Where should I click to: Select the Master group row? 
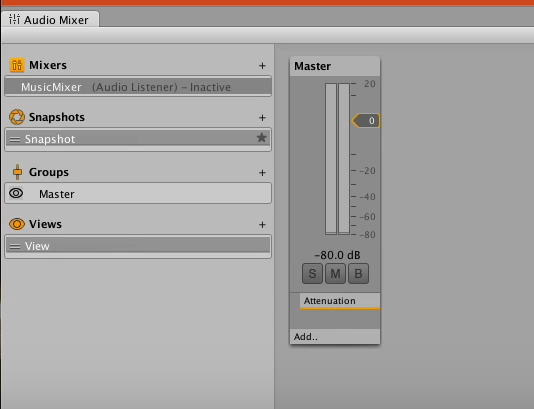[x=138, y=193]
